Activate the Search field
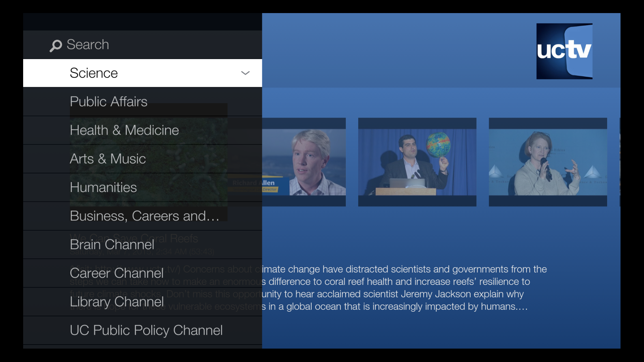Screen dimensions: 644x362 (x=88, y=44)
